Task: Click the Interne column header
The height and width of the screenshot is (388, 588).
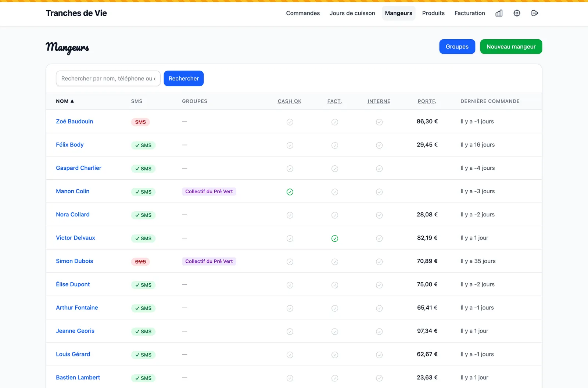Action: [379, 101]
